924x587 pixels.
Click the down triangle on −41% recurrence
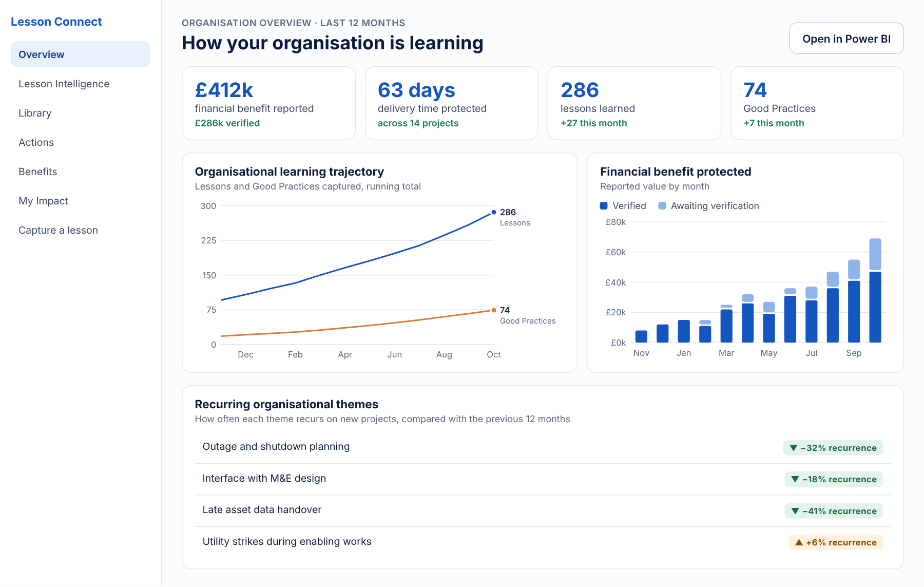point(795,511)
